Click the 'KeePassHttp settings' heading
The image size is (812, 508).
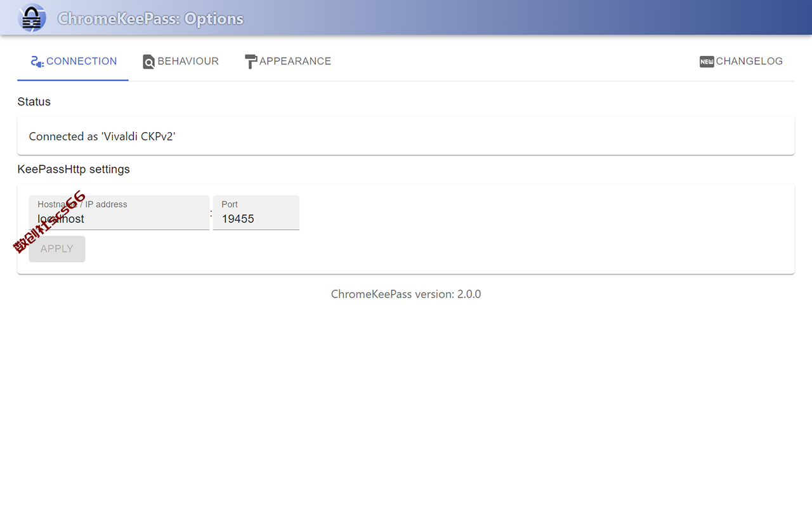[74, 170]
